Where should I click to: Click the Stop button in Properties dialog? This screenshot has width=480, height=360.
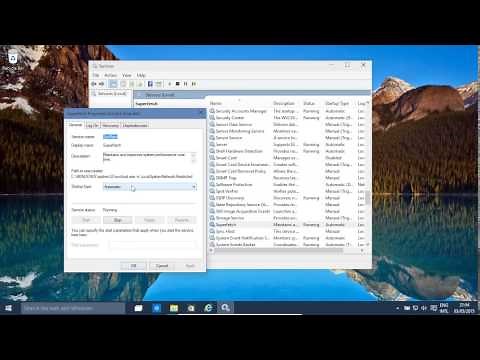click(118, 220)
